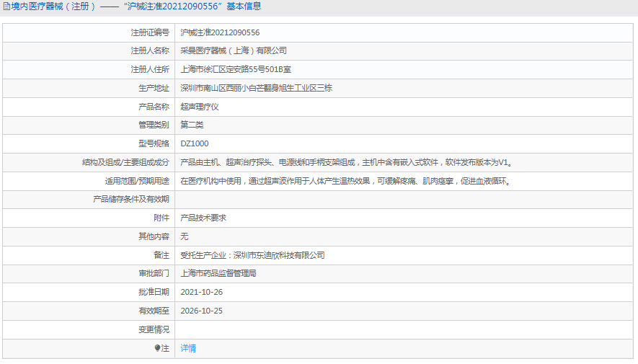Click the 产品名称 label
Screen dimensions: 638x364
pyautogui.click(x=154, y=107)
